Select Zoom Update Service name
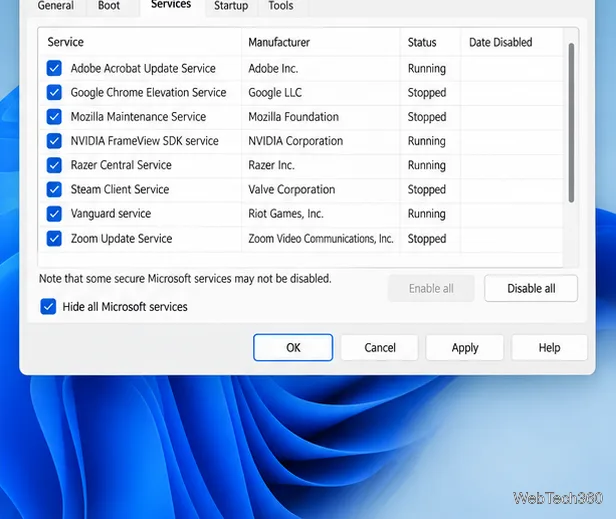Image resolution: width=616 pixels, height=519 pixels. click(x=121, y=238)
